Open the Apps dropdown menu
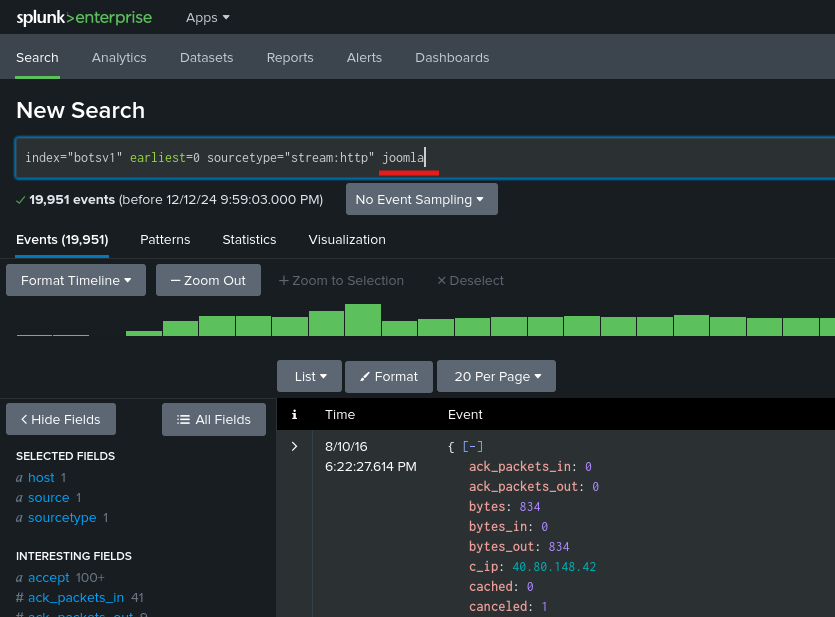The width and height of the screenshot is (835, 617). tap(208, 18)
